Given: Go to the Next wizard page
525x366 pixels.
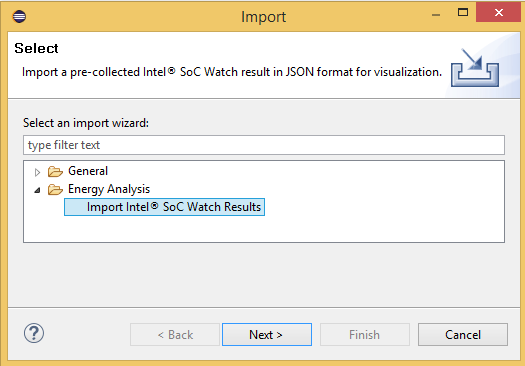Looking at the screenshot, I should pyautogui.click(x=267, y=335).
